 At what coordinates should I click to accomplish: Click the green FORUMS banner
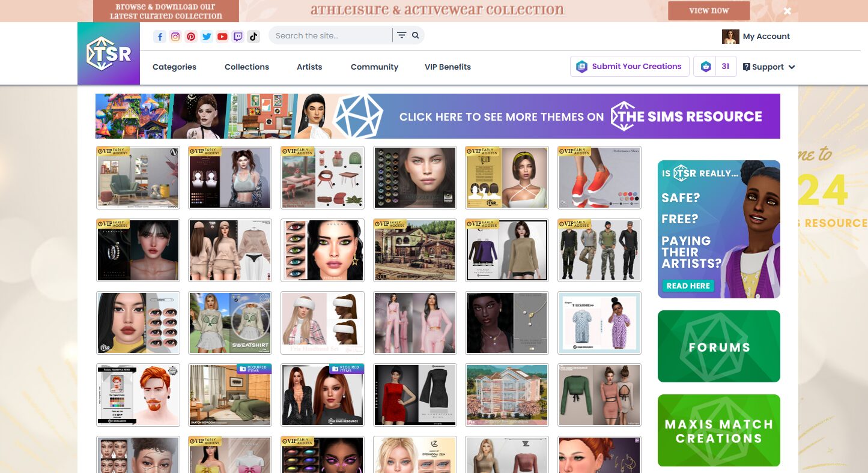718,346
